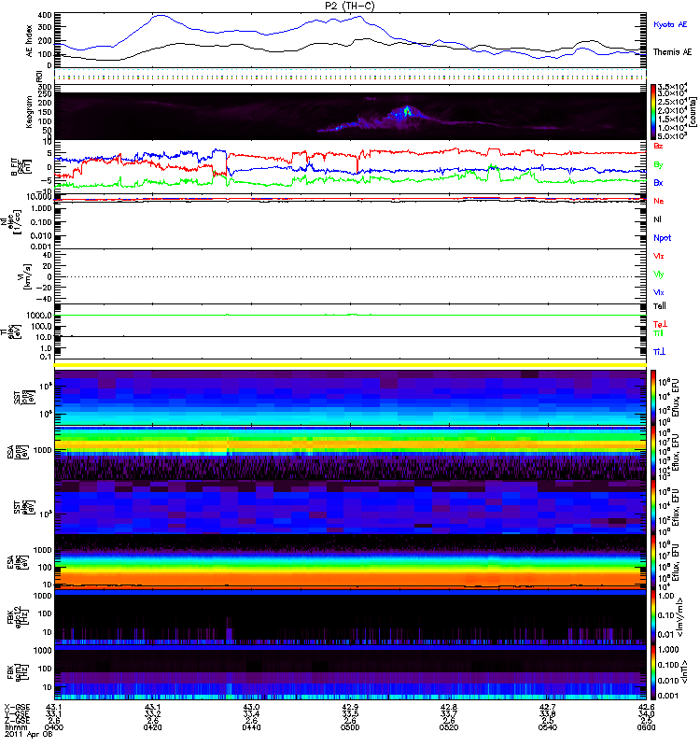
Task: Select the "Kyoto AE" legend label
Action: point(670,24)
